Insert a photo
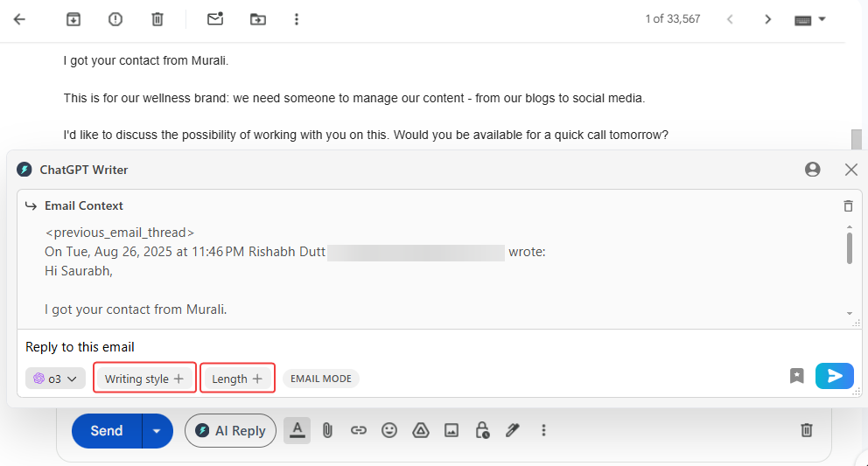The width and height of the screenshot is (868, 466). coord(451,430)
